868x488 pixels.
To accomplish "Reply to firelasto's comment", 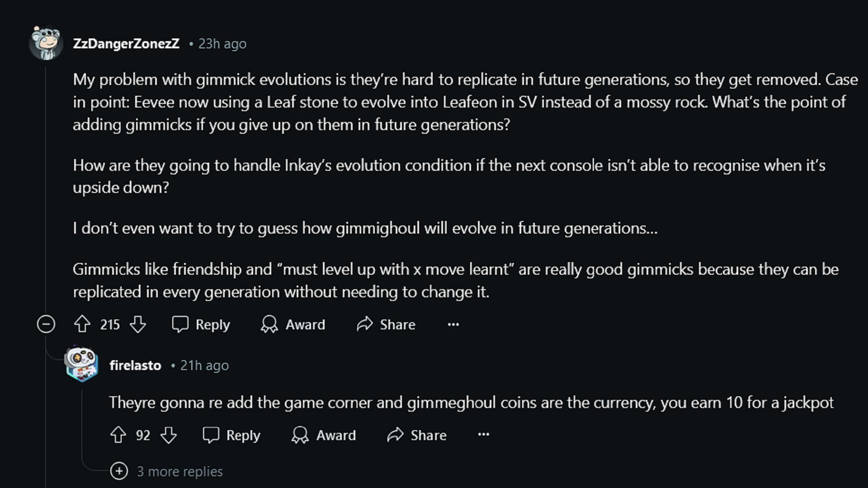I will point(231,435).
